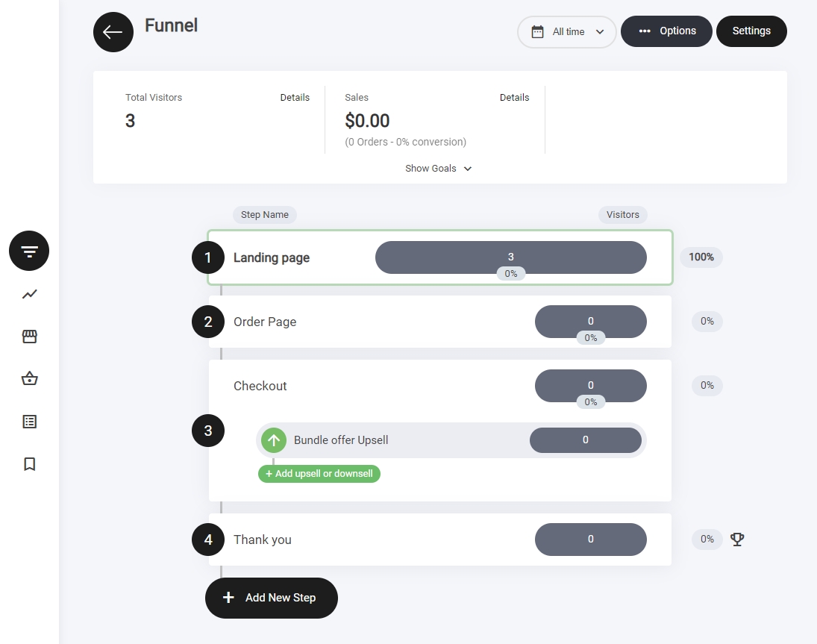Open the Options menu
The width and height of the screenshot is (817, 644).
(666, 31)
